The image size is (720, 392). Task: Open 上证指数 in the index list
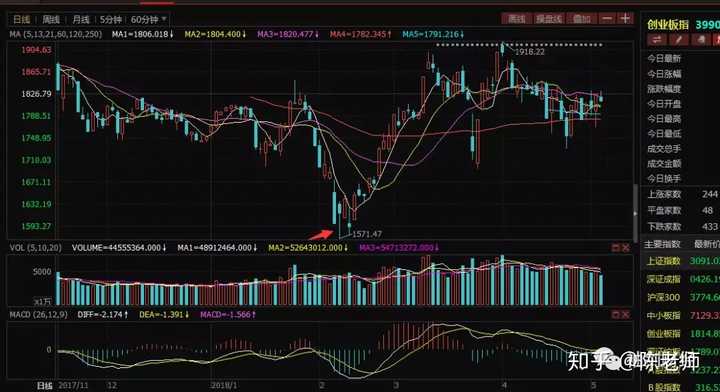pos(663,261)
